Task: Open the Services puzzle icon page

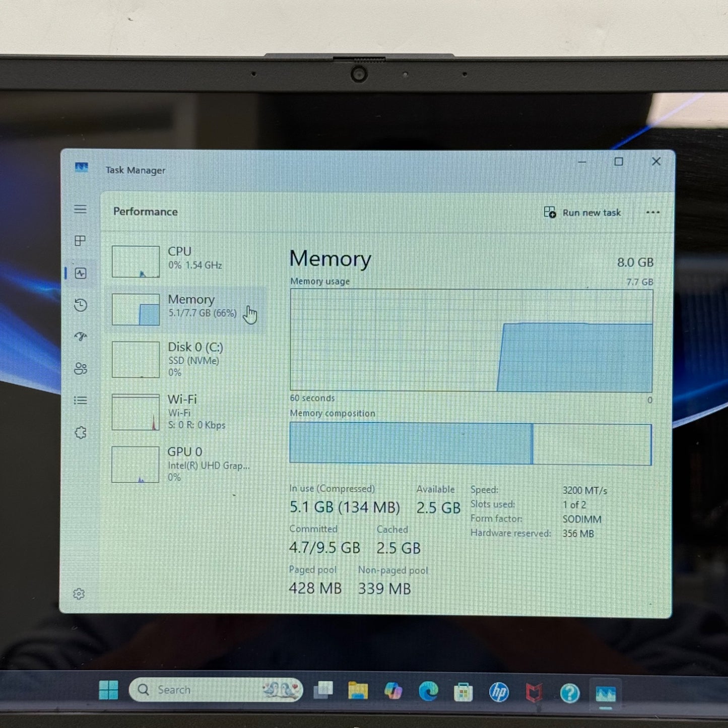Action: 81,432
